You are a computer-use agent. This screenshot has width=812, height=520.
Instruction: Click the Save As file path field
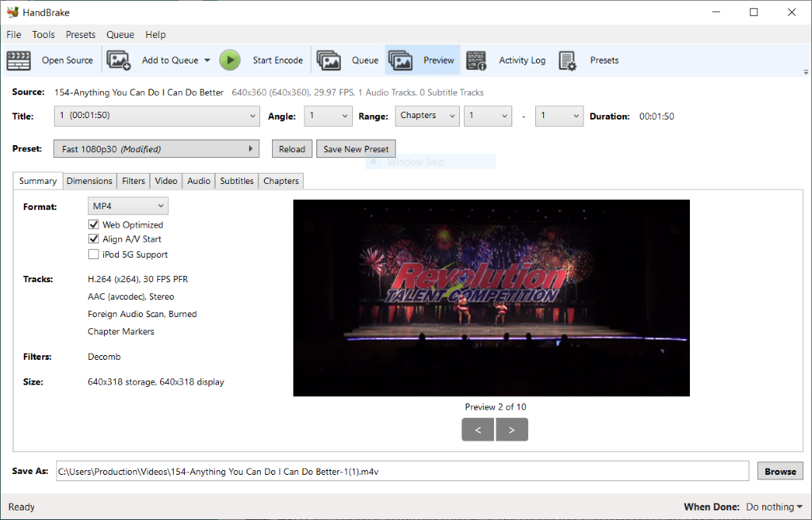402,472
